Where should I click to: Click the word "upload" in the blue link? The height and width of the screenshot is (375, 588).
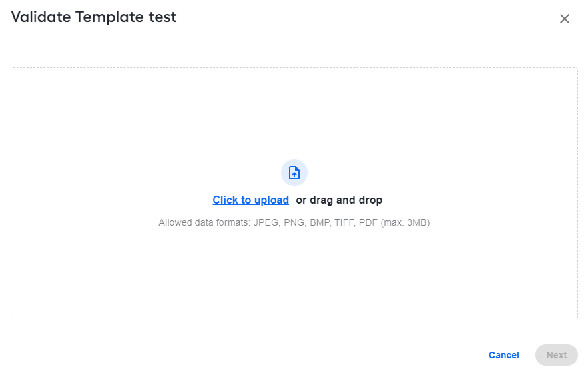click(x=272, y=200)
